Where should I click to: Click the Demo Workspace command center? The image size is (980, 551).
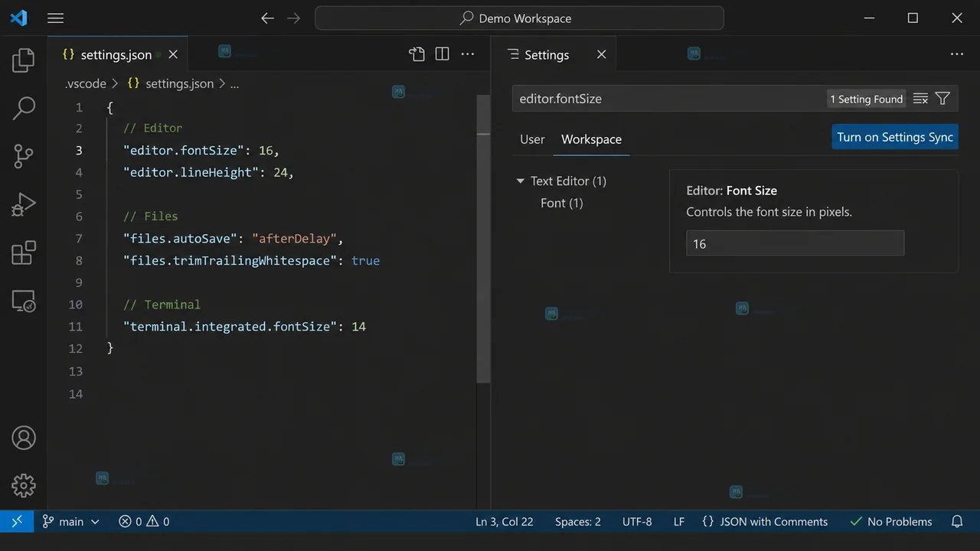coord(519,18)
